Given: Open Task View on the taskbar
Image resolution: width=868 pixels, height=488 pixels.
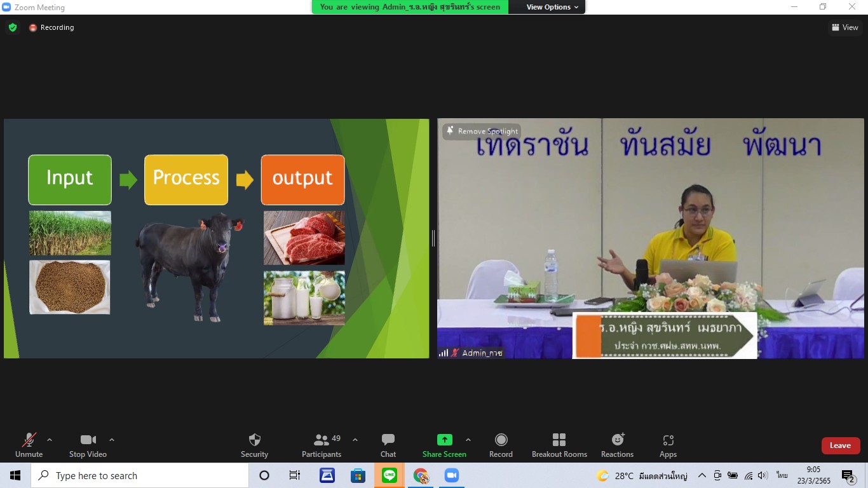Looking at the screenshot, I should 295,475.
